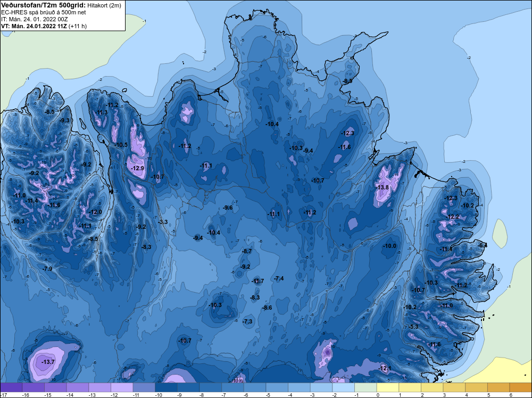Click the -13.7 temperature label
The image size is (532, 398).
pyautogui.click(x=48, y=362)
